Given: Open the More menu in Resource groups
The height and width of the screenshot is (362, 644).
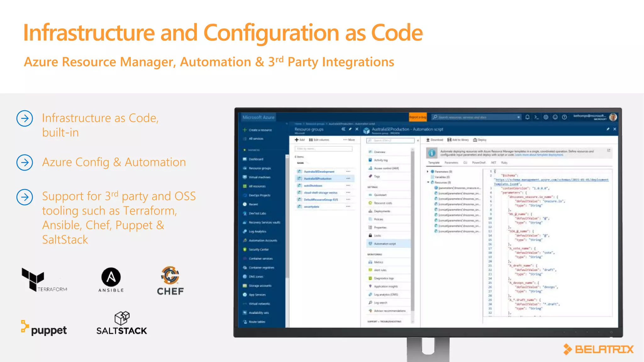Looking at the screenshot, I should (349, 140).
